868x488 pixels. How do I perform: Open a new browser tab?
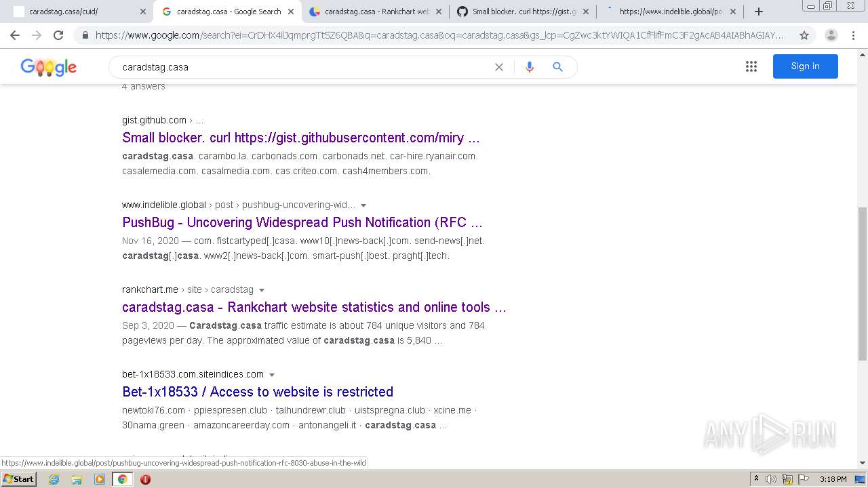pyautogui.click(x=759, y=12)
